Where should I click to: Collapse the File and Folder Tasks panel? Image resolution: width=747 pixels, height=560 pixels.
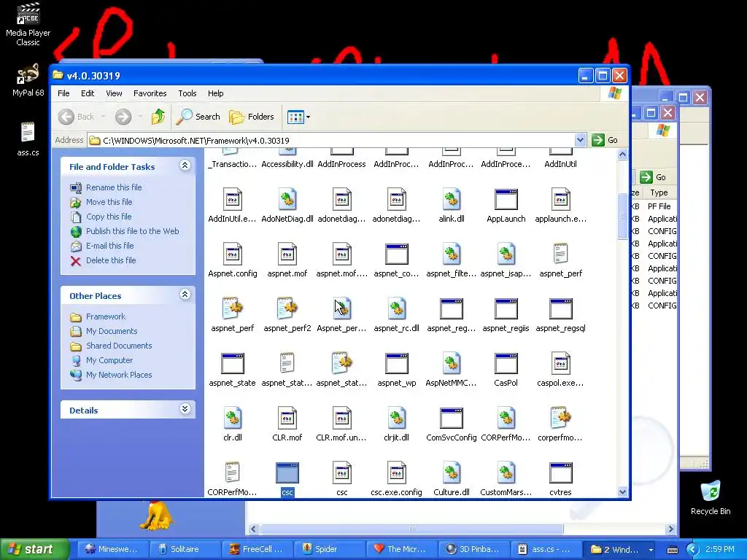[185, 166]
